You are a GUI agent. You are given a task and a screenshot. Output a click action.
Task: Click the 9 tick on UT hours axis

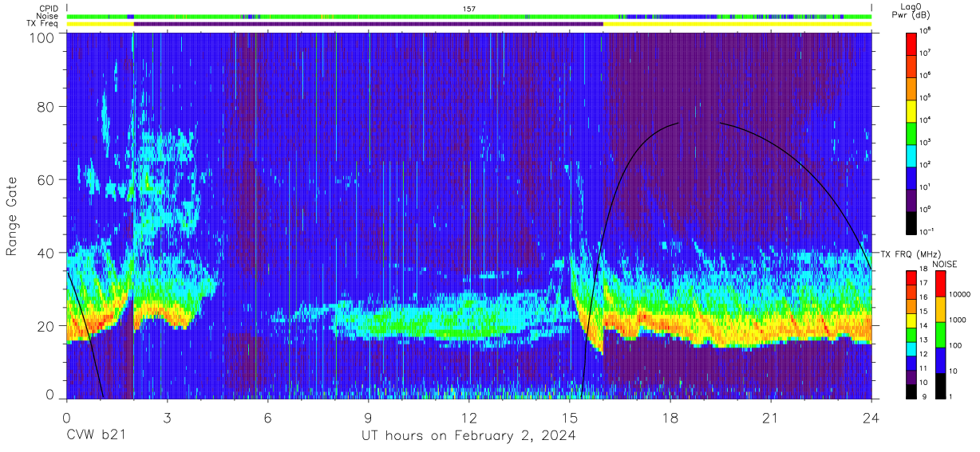tap(368, 418)
